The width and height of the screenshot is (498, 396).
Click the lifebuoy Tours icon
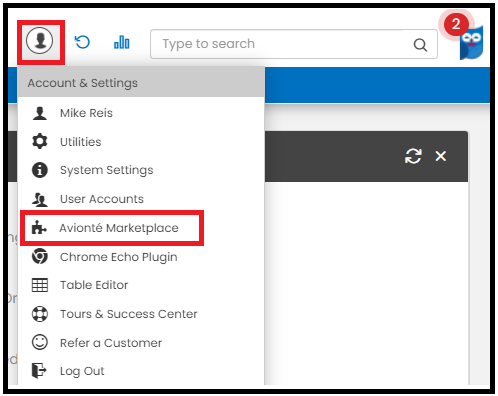click(x=40, y=314)
